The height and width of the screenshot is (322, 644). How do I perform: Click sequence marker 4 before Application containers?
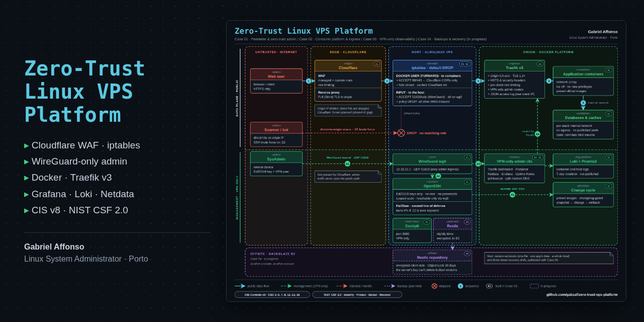[549, 81]
